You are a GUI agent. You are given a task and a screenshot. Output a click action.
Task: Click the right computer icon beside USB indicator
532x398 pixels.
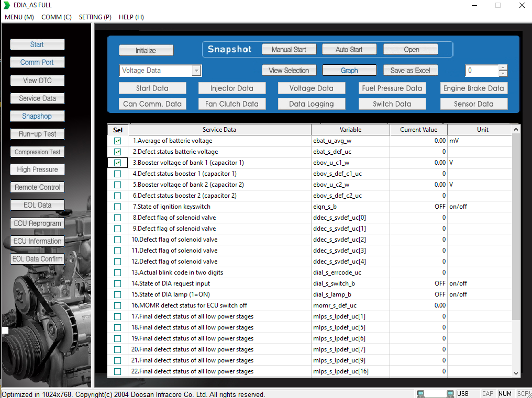click(x=450, y=394)
